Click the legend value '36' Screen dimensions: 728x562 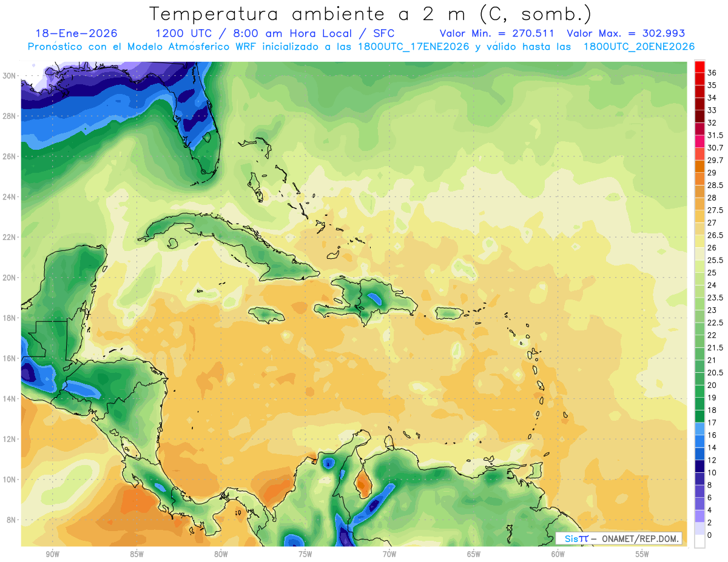tap(712, 73)
